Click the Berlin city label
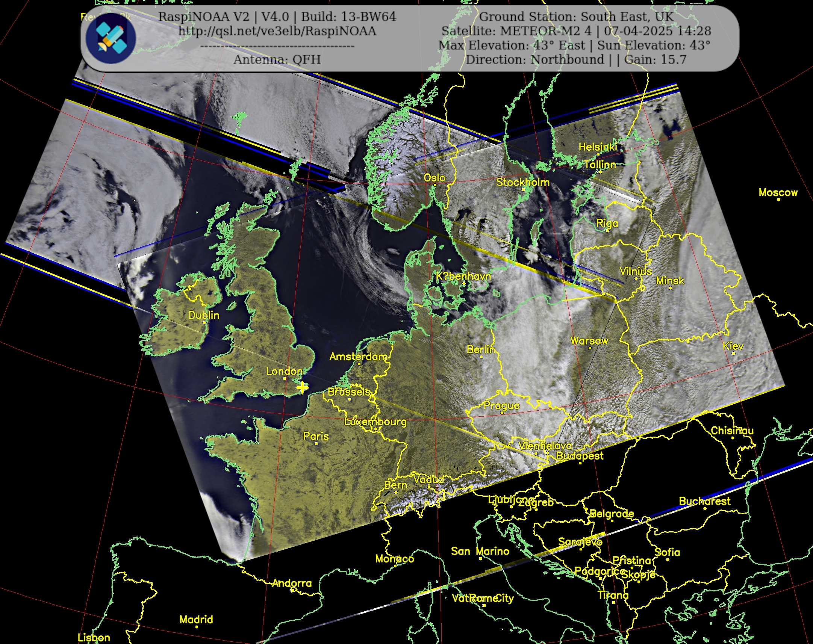This screenshot has height=644, width=813. (481, 349)
